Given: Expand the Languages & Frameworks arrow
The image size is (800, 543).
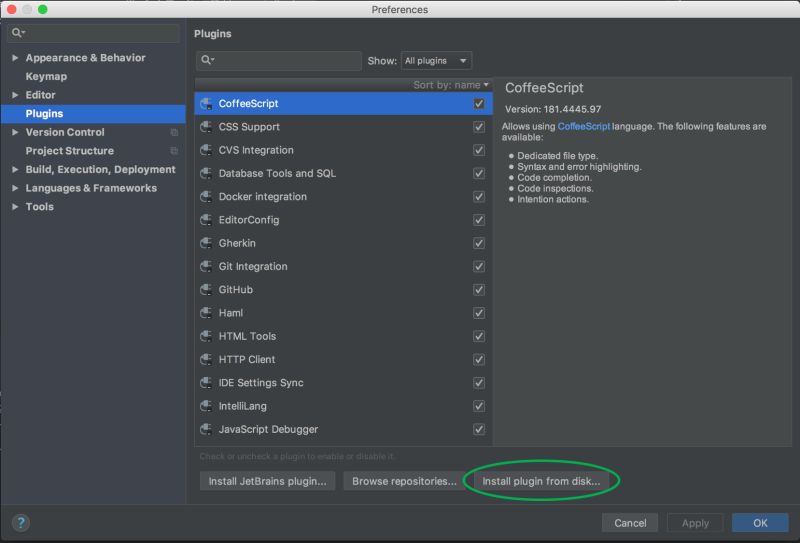Looking at the screenshot, I should tap(15, 188).
